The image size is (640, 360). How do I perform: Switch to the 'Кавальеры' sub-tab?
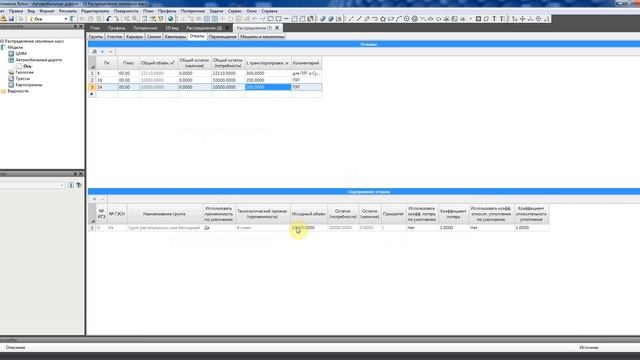point(176,37)
